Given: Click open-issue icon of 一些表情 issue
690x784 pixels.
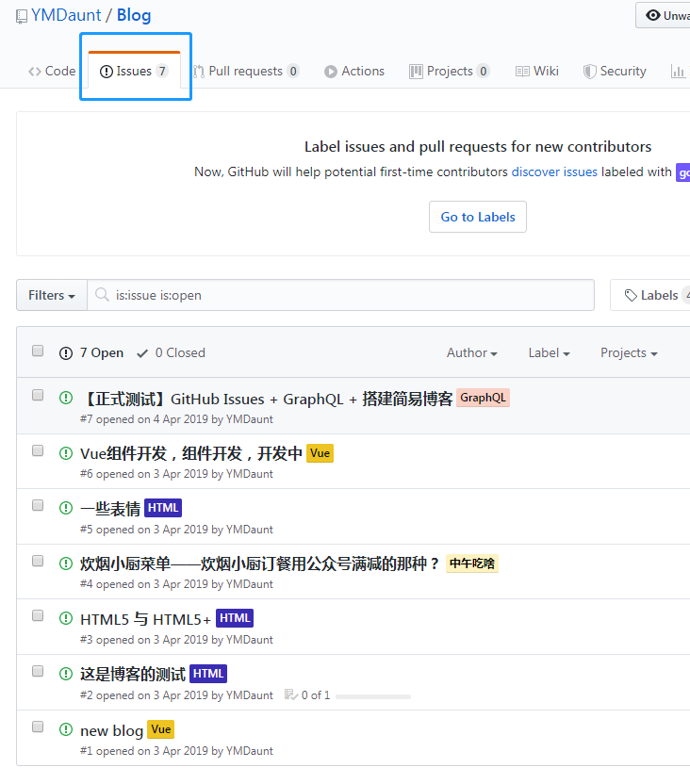Looking at the screenshot, I should [66, 508].
